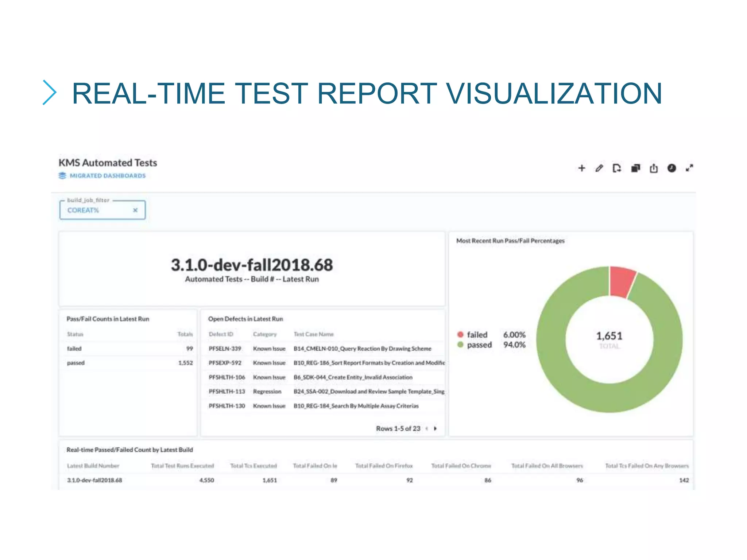Image resolution: width=747 pixels, height=560 pixels.
Task: Go to next page of Open Defects rows
Action: pyautogui.click(x=436, y=429)
